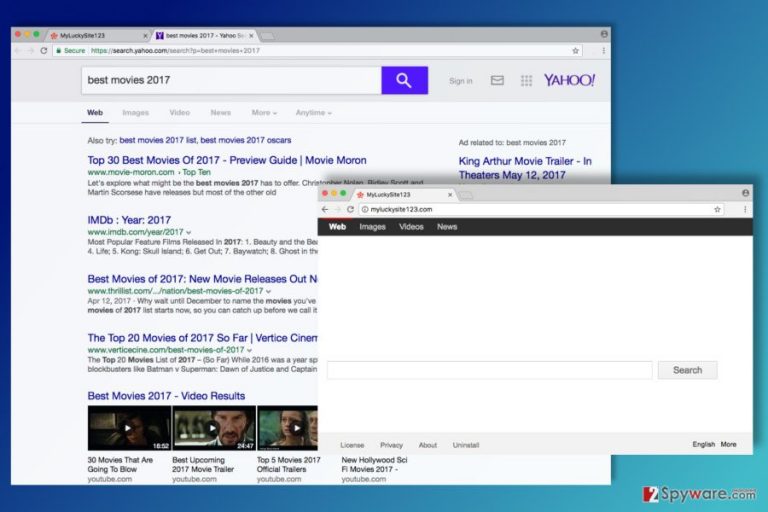Open Best Movies 2017 - Video Results link
Screen dimensions: 768x512
[x=166, y=396]
